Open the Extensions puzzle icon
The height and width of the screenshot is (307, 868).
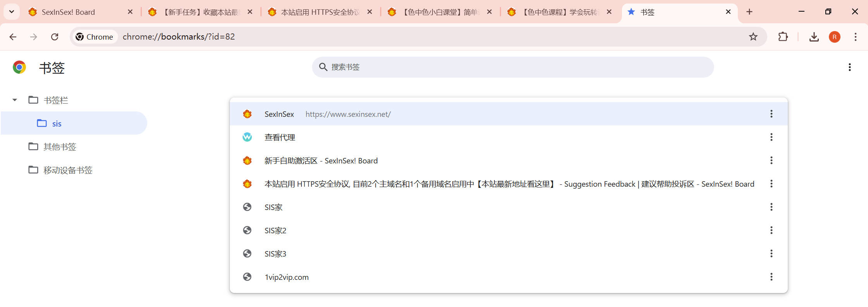(x=783, y=37)
